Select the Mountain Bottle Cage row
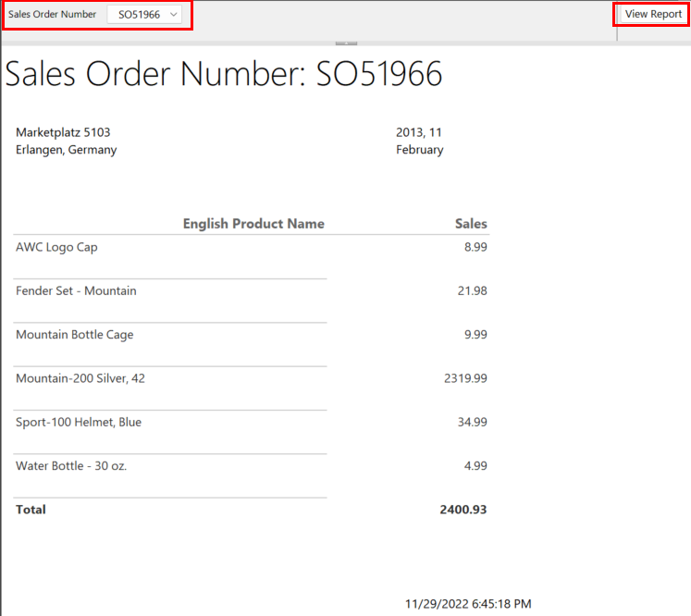691x616 pixels. click(x=74, y=335)
